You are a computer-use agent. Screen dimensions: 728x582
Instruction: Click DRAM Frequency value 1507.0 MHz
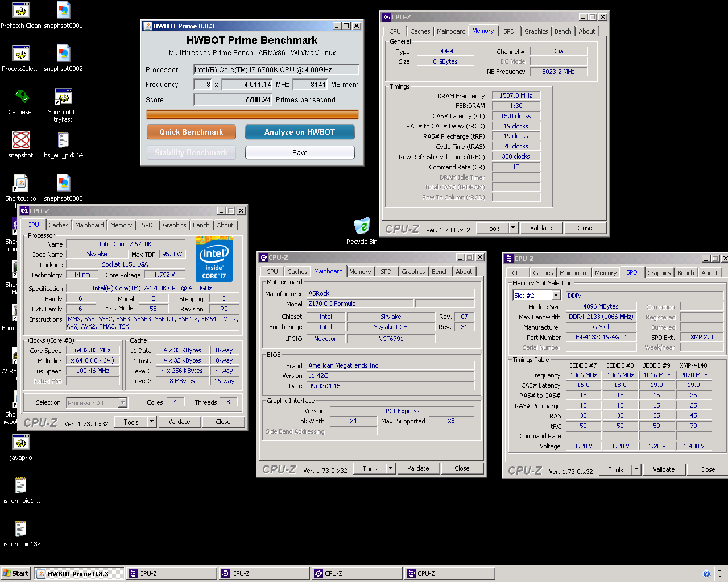[x=516, y=95]
